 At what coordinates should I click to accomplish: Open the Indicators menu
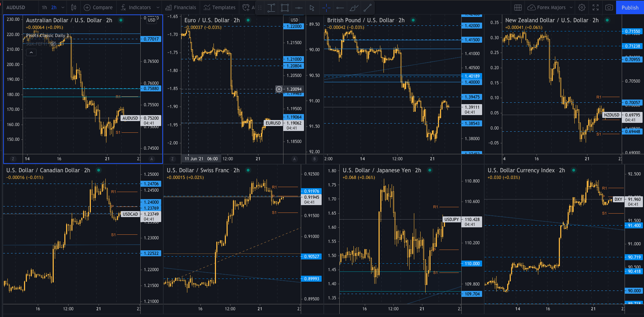point(136,7)
